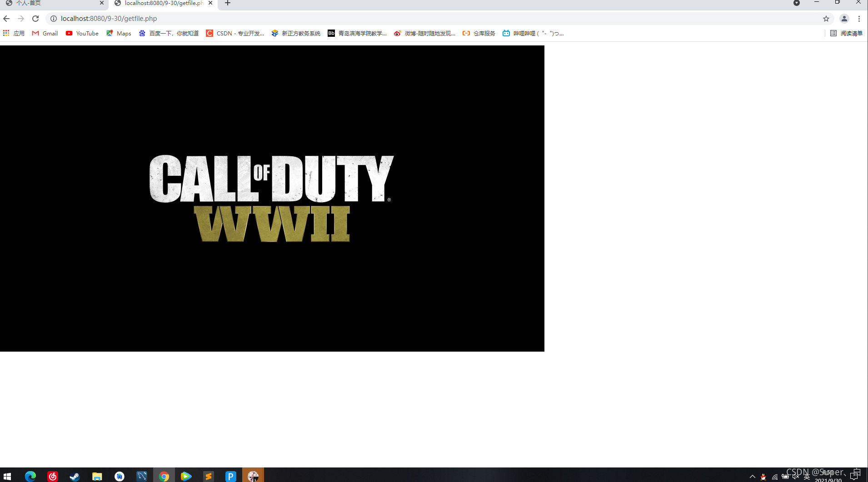
Task: Go back to the previous page
Action: click(x=6, y=19)
